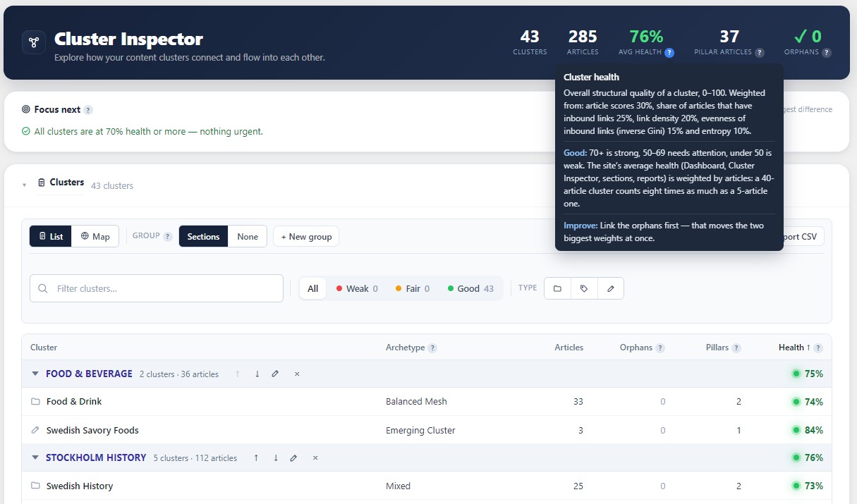Filter by tag type icon
The width and height of the screenshot is (857, 504).
click(584, 288)
